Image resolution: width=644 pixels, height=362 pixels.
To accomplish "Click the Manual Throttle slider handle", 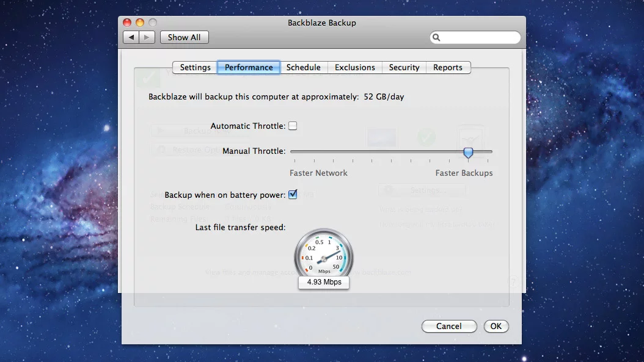I will pyautogui.click(x=468, y=153).
